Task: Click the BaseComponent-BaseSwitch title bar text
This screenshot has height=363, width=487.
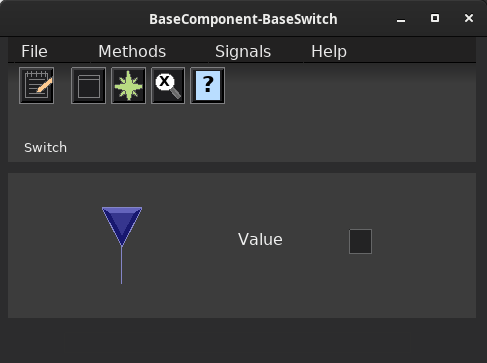Action: (x=243, y=19)
